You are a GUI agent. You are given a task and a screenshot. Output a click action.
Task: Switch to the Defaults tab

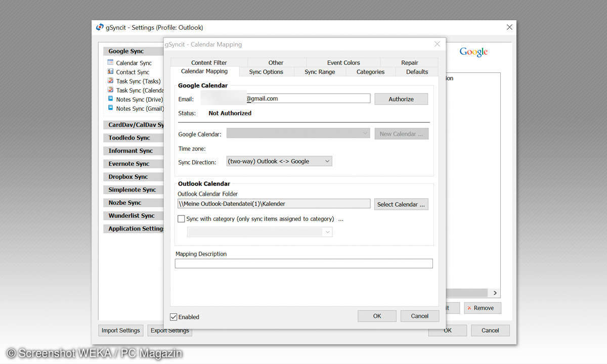pyautogui.click(x=417, y=72)
